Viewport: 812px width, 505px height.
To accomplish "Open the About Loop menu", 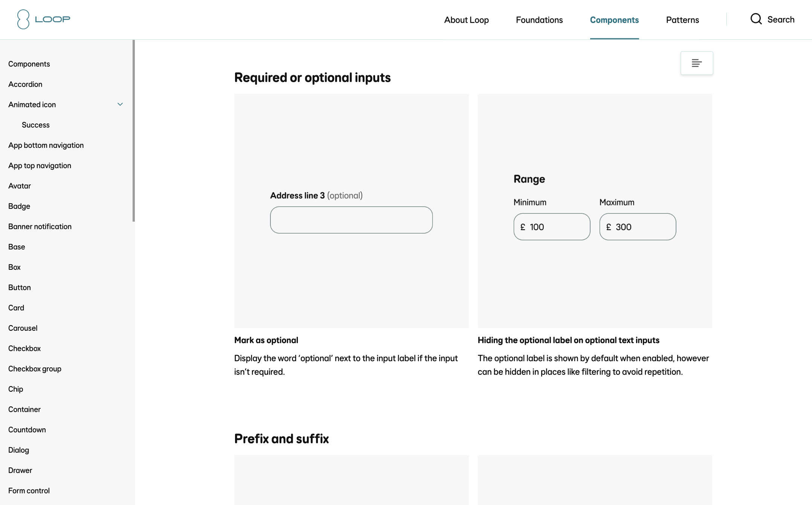I will tap(466, 20).
